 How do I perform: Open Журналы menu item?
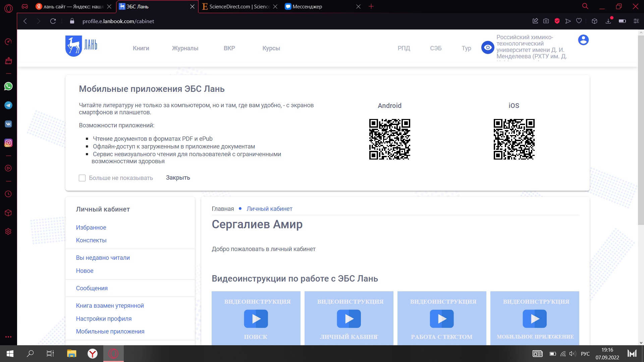tap(185, 48)
